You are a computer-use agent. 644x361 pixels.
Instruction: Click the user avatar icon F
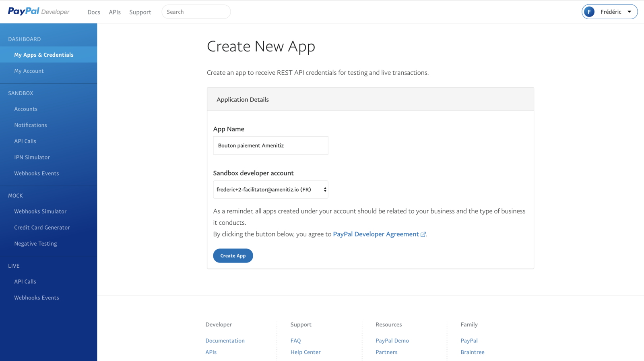click(589, 12)
